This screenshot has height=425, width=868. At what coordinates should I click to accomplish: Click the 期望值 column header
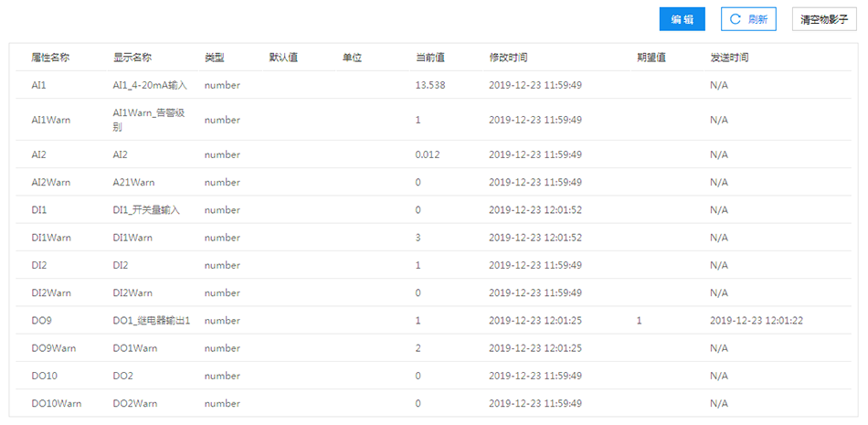(x=651, y=58)
